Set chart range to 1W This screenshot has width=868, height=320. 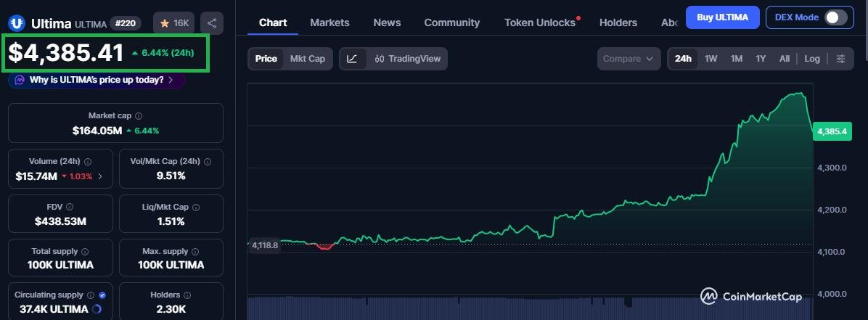(x=711, y=59)
